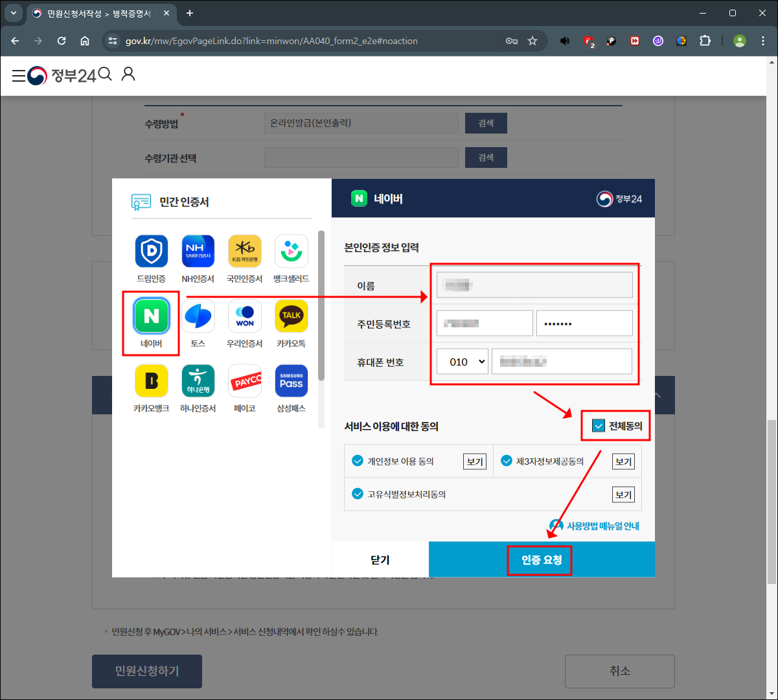The height and width of the screenshot is (700, 778).
Task: Click the 인증 요청 button
Action: point(542,559)
